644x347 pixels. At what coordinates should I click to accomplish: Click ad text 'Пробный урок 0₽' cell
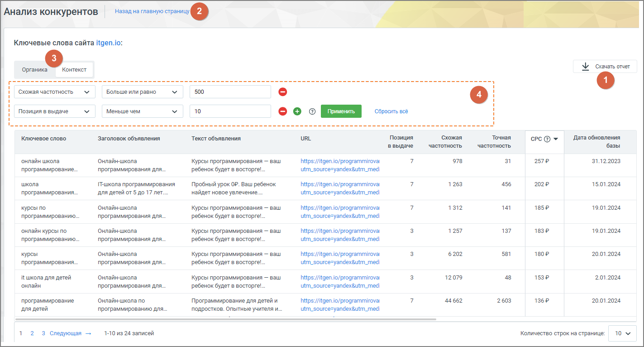234,188
